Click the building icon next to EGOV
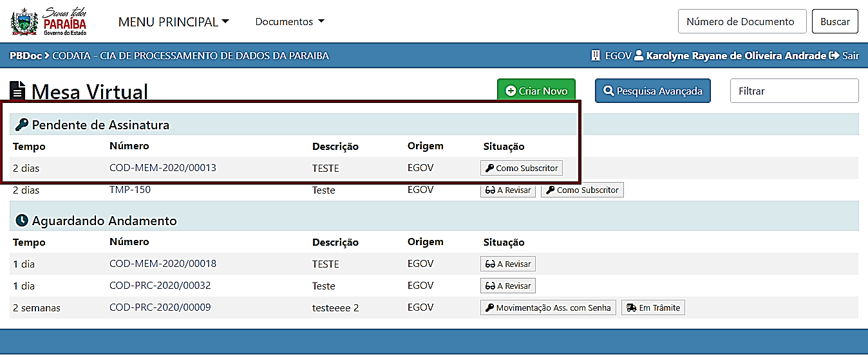 pyautogui.click(x=596, y=56)
